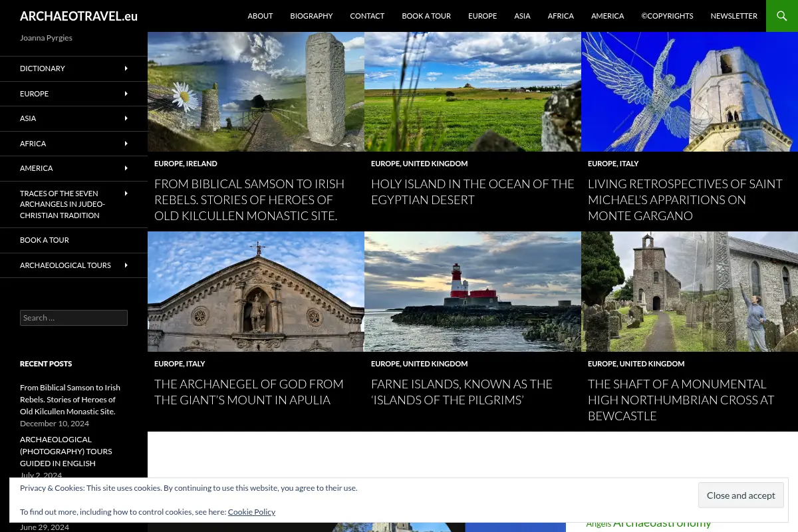Open the blue angel Monte Gargano thumbnail
The height and width of the screenshot is (532, 798).
point(690,92)
